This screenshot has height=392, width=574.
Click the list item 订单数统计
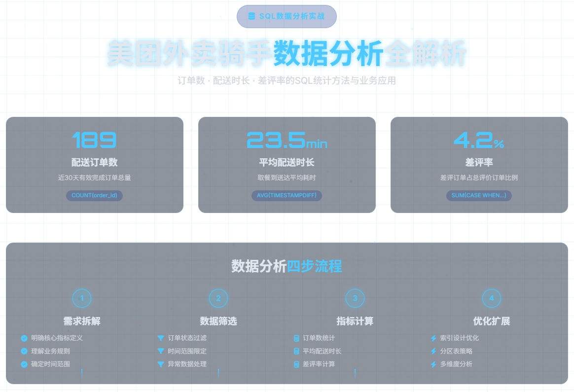pyautogui.click(x=319, y=338)
